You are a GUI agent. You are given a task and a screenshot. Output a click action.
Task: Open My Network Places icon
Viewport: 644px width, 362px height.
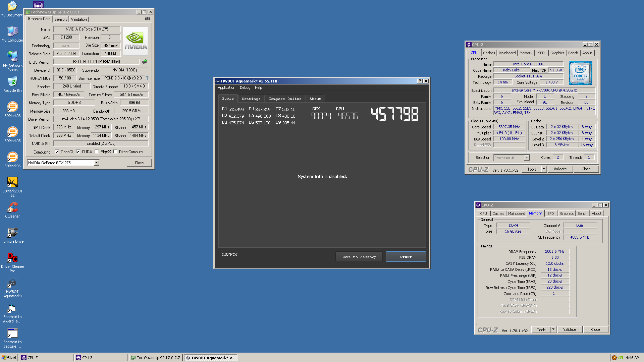click(12, 61)
